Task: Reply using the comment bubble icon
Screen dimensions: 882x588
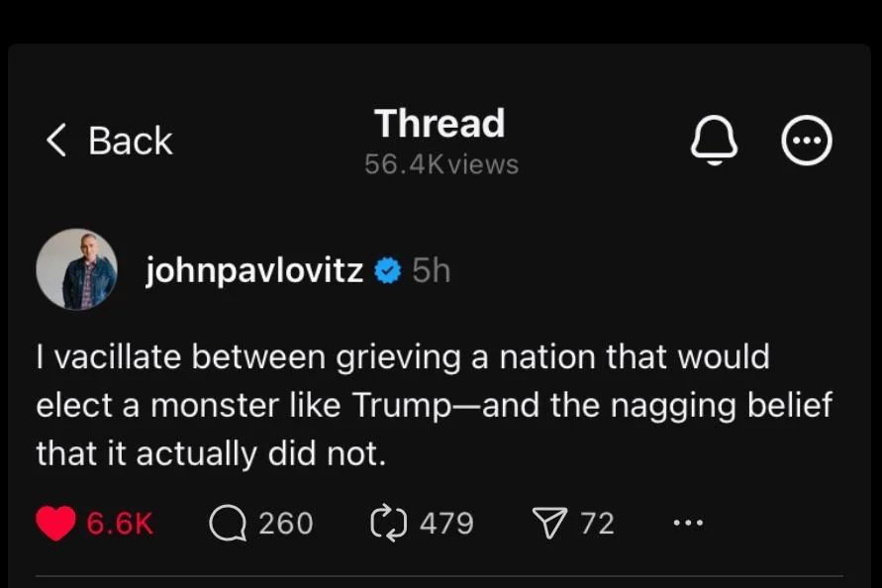Action: (x=228, y=524)
